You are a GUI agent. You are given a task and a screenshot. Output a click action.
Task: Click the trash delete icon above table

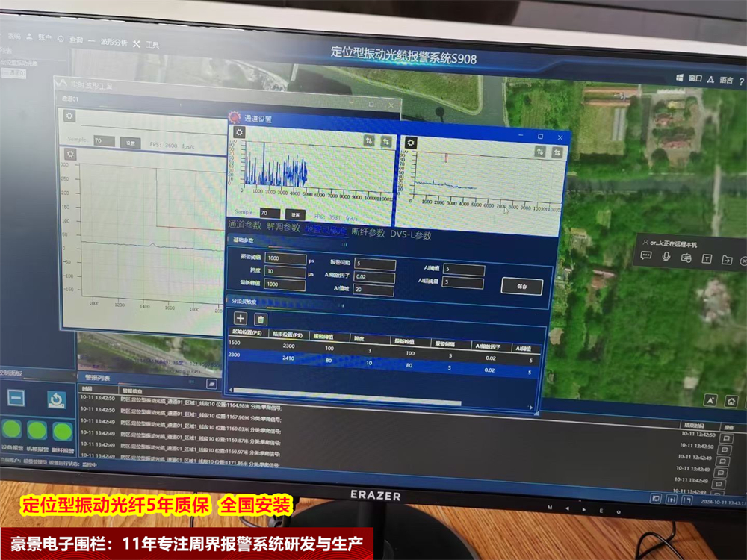click(x=261, y=319)
